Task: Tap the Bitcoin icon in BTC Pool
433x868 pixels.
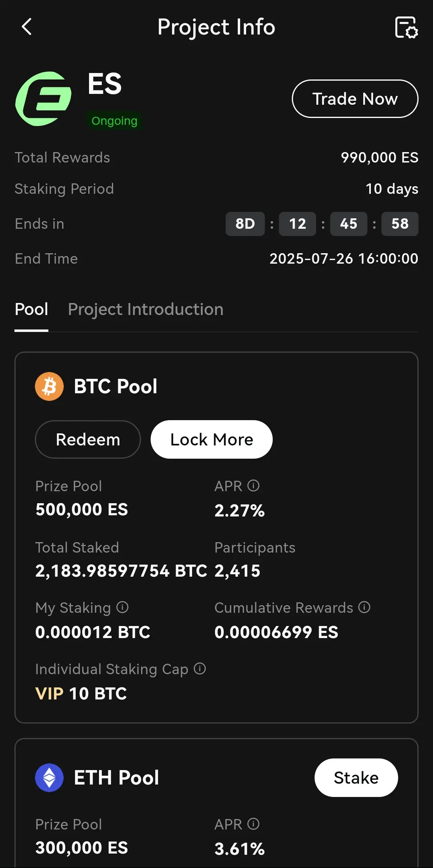Action: pos(49,386)
